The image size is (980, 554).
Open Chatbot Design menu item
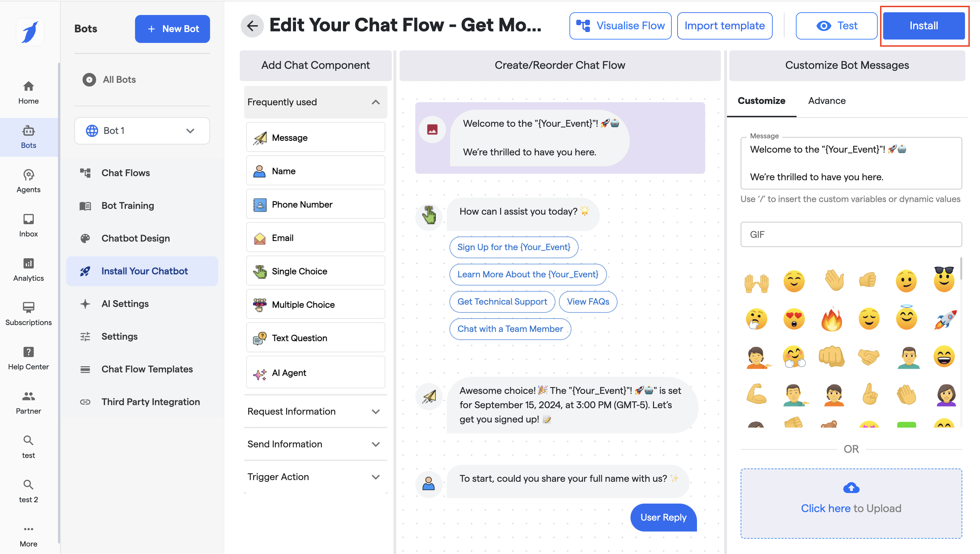pyautogui.click(x=135, y=238)
